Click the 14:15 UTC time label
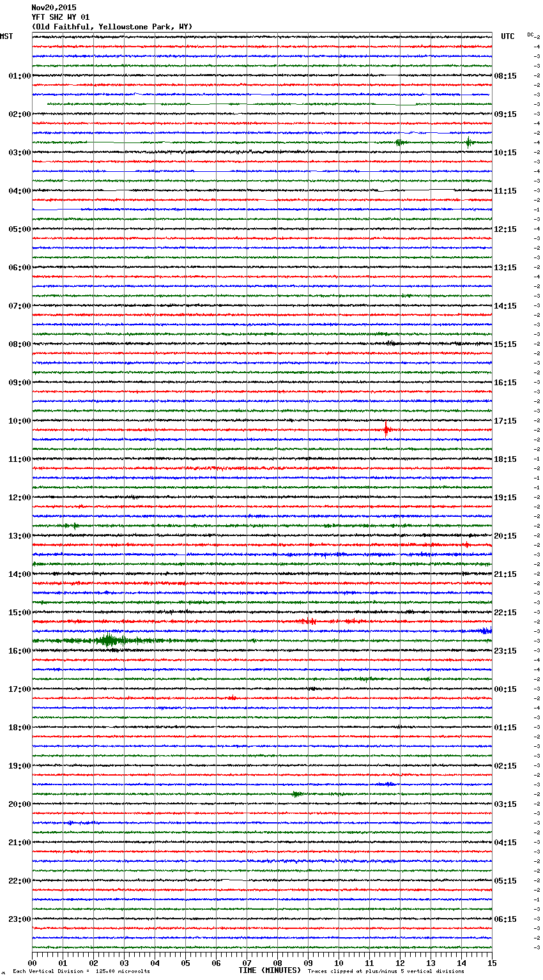Image resolution: width=543 pixels, height=980 pixels. click(x=505, y=306)
